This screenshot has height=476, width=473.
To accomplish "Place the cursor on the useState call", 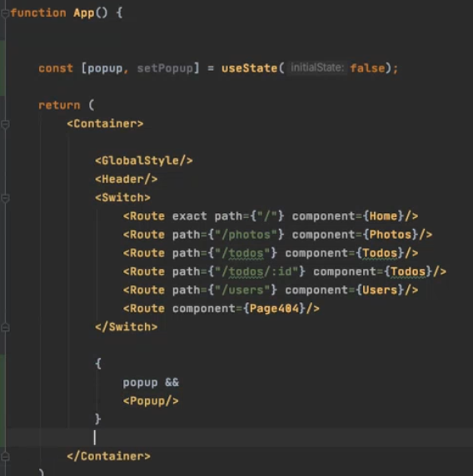I will pos(249,68).
